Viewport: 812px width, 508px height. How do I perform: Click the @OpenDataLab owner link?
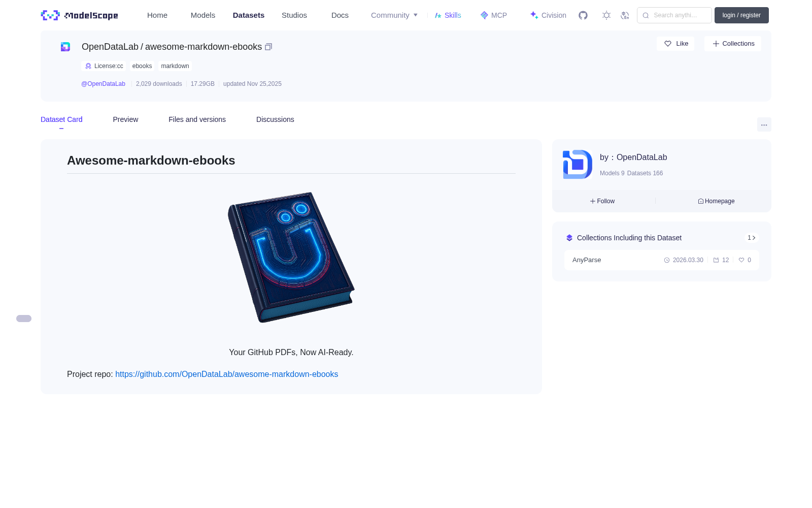pyautogui.click(x=103, y=84)
